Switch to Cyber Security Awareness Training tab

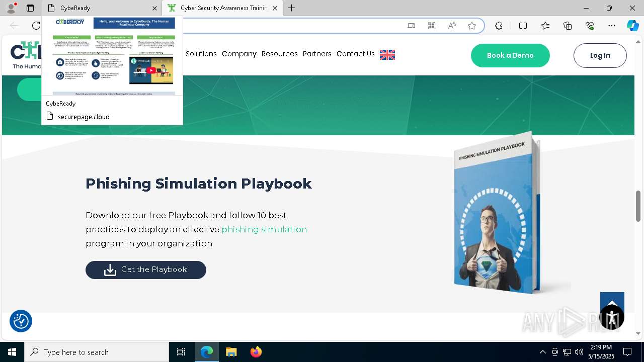click(222, 8)
